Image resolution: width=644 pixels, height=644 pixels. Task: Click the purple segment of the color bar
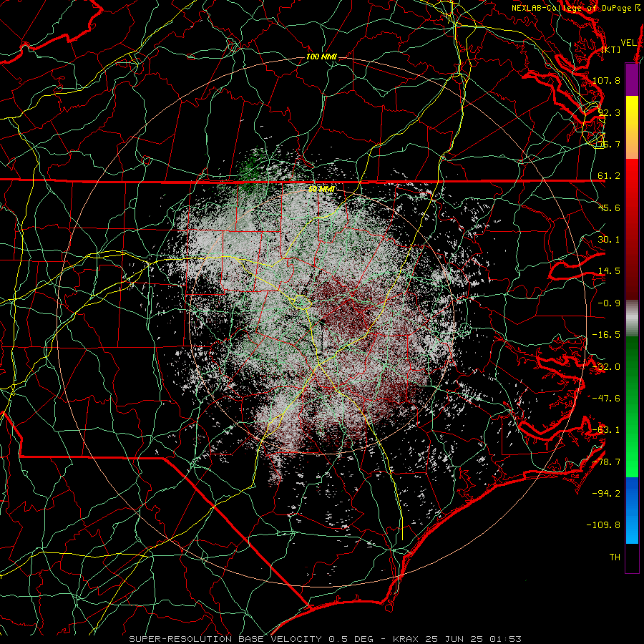(x=632, y=79)
